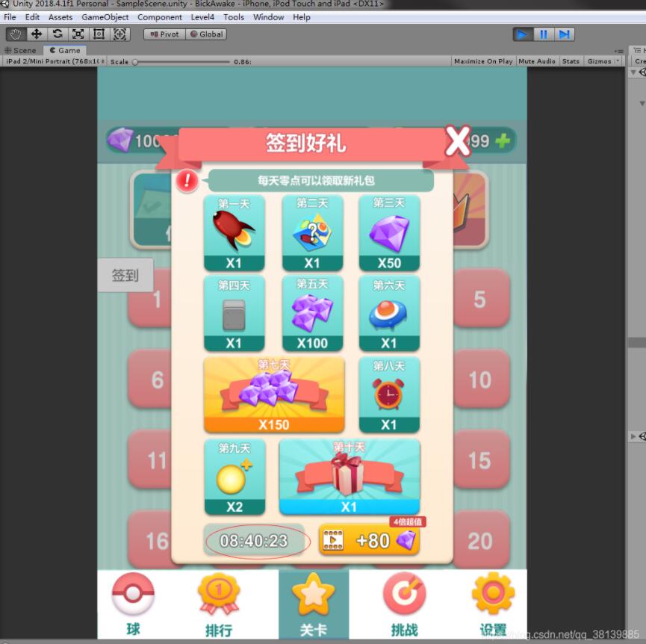Open the Assets menu
Screen dimensions: 646x644
coord(60,17)
